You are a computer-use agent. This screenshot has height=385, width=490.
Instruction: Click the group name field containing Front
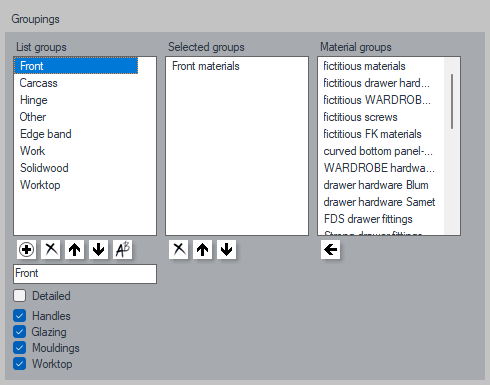pos(85,274)
